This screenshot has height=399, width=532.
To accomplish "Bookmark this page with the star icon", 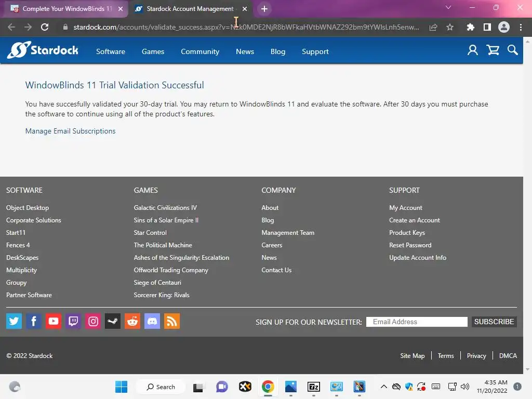I will click(x=450, y=27).
